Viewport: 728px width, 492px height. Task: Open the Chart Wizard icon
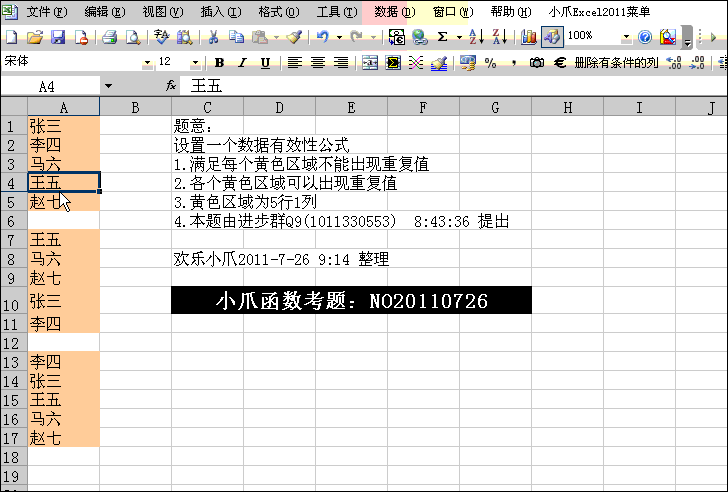(x=527, y=37)
